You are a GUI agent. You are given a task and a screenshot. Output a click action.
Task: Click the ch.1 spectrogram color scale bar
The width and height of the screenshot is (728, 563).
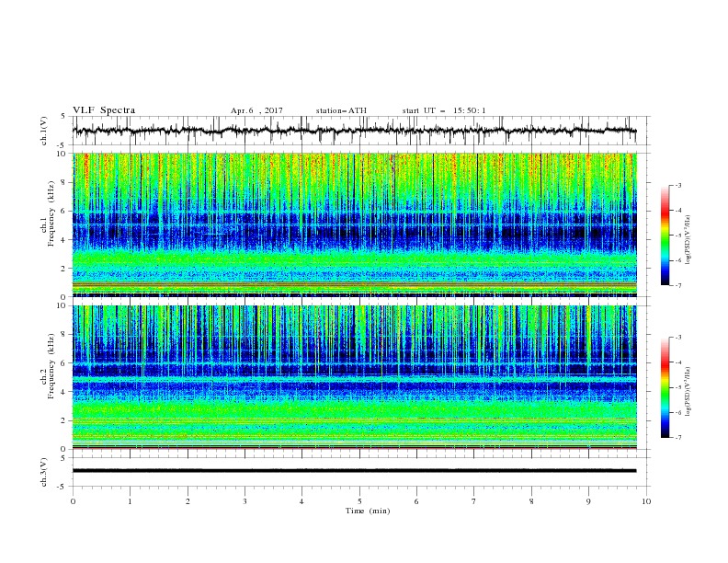[x=665, y=236]
